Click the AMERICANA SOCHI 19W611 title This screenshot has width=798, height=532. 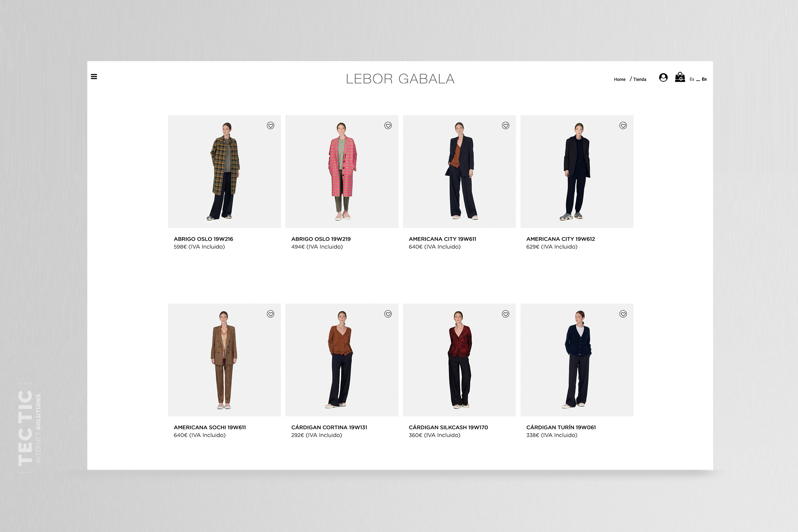click(x=210, y=428)
